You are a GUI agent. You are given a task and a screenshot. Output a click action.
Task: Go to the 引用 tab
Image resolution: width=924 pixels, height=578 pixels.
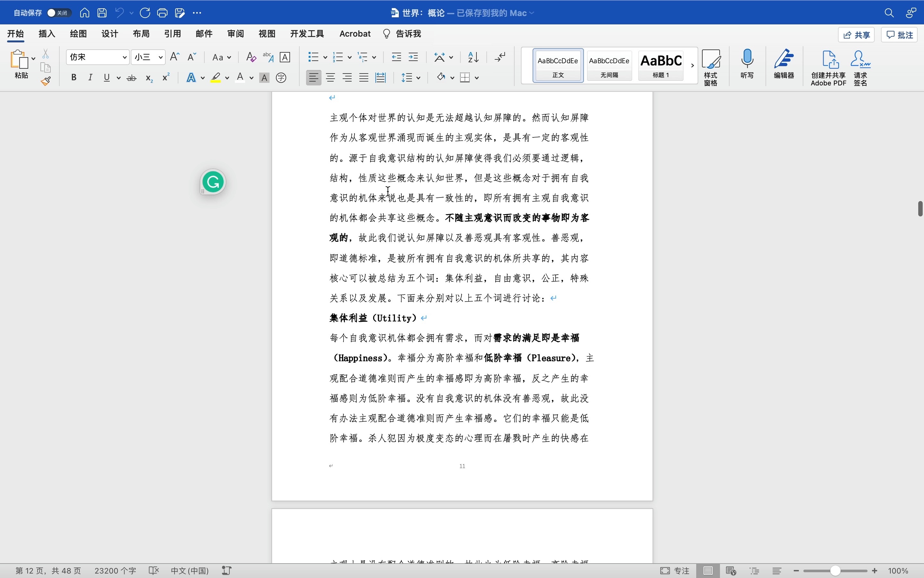tap(172, 34)
